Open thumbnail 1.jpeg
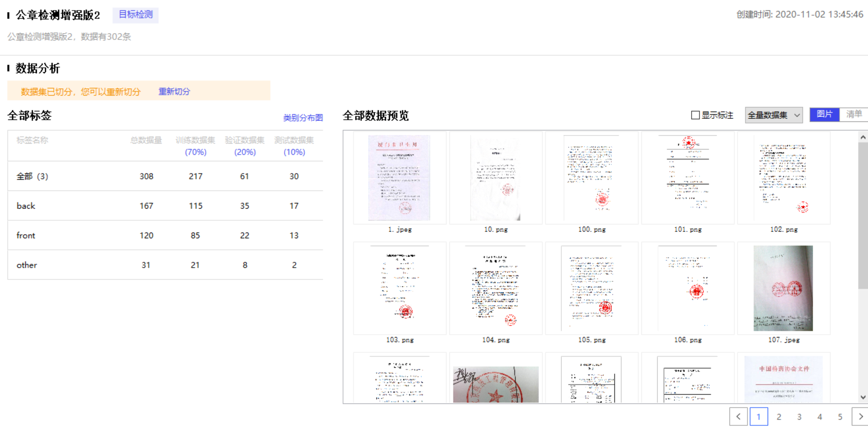Viewport: 868px width, 427px height. pos(400,178)
